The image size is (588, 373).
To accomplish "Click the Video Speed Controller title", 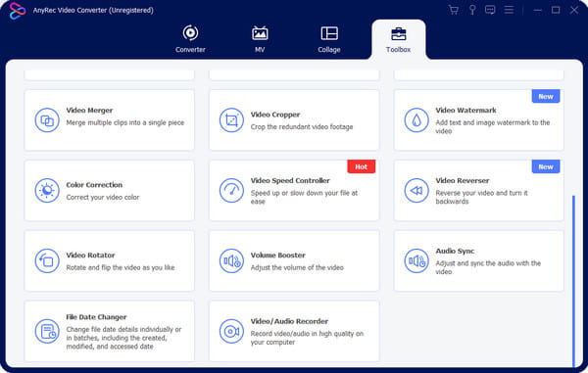I will [x=290, y=180].
